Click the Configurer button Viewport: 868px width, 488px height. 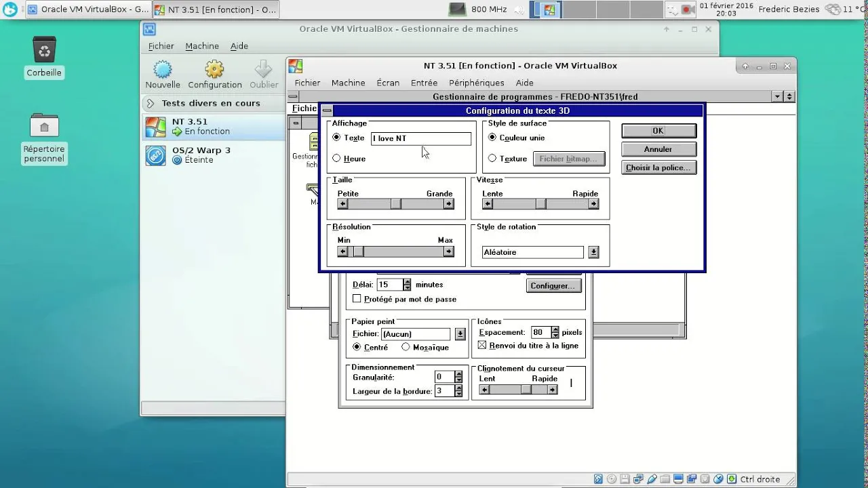click(553, 286)
